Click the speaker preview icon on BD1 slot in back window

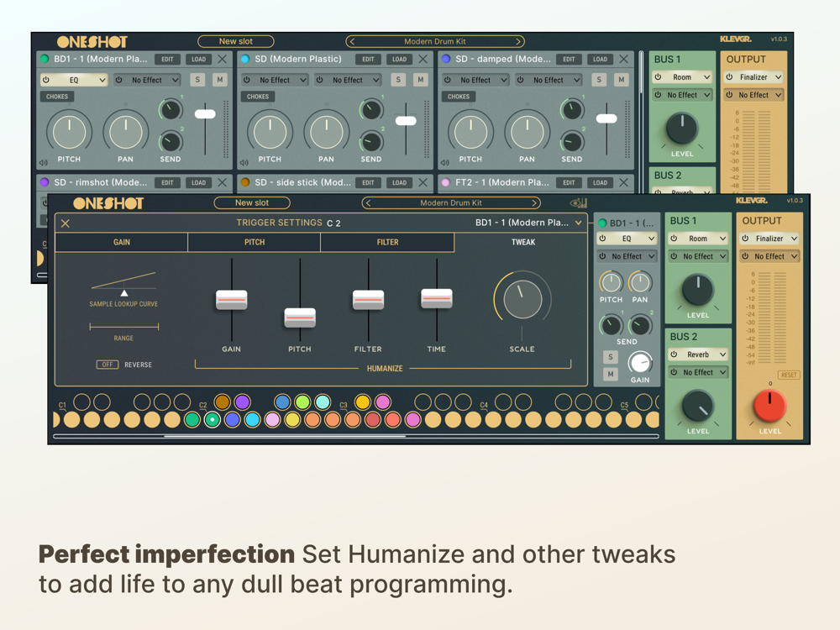coord(44,163)
